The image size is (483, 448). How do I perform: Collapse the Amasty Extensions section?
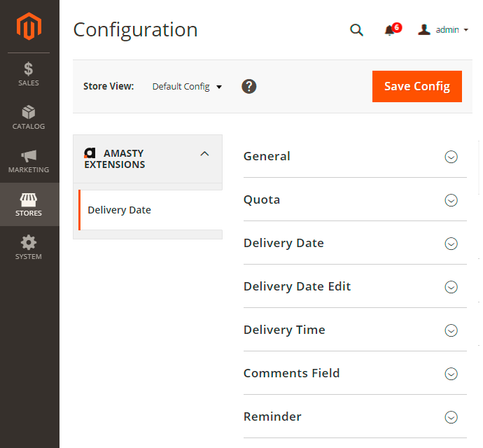coord(204,154)
